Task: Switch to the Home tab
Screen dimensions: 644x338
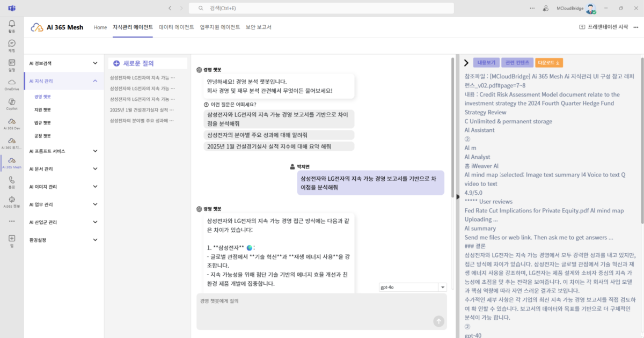Action: coord(100,27)
